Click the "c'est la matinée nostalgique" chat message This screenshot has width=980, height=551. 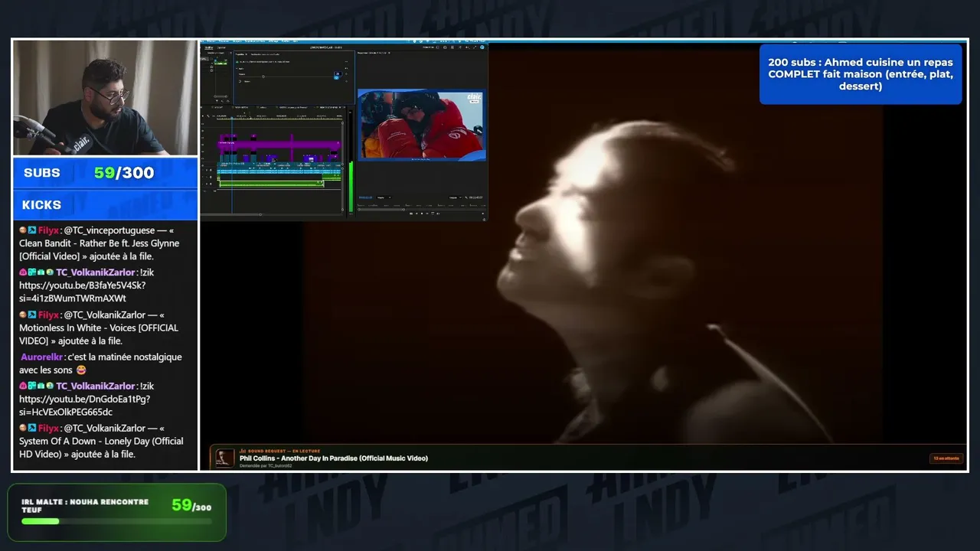[101, 364]
